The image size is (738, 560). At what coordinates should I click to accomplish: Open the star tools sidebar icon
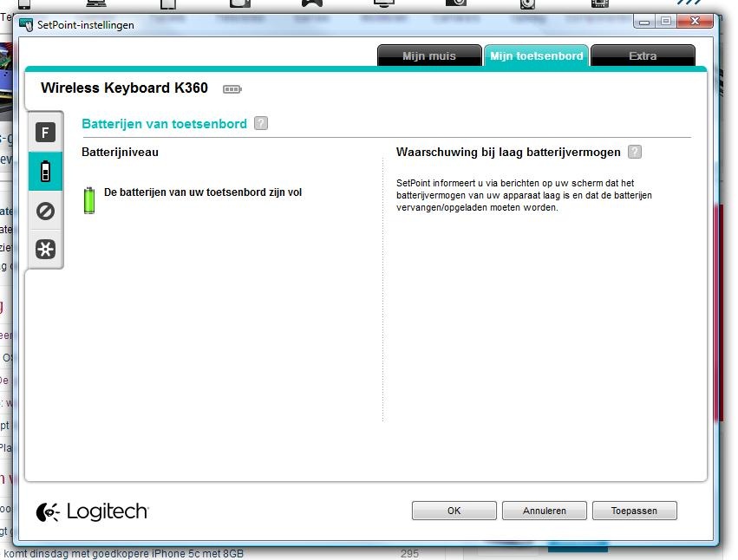point(46,250)
